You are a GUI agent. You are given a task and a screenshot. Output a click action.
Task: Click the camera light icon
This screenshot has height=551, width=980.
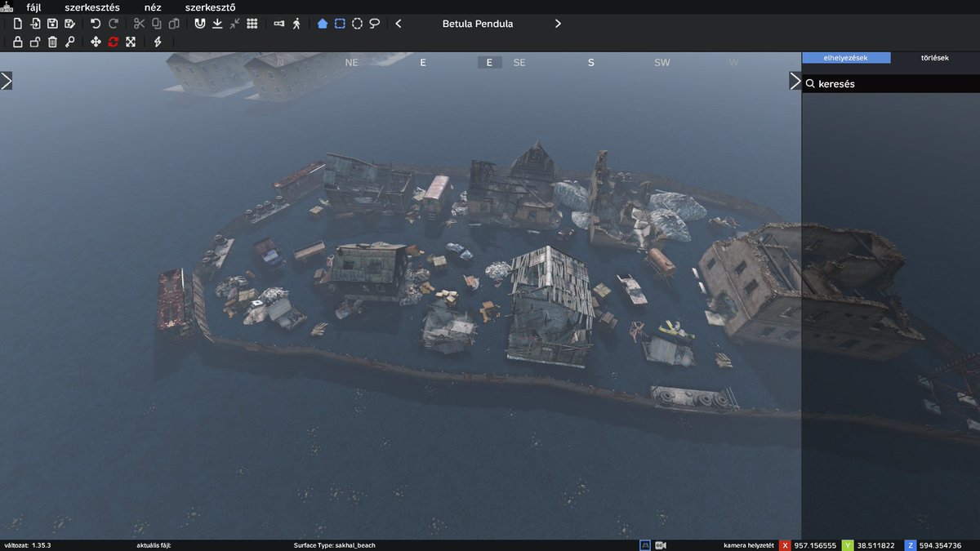pos(278,24)
